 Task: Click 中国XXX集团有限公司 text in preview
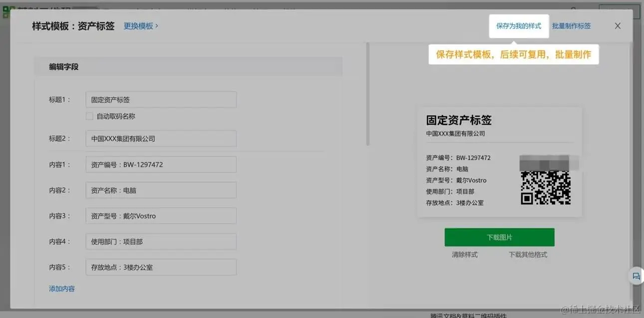455,133
